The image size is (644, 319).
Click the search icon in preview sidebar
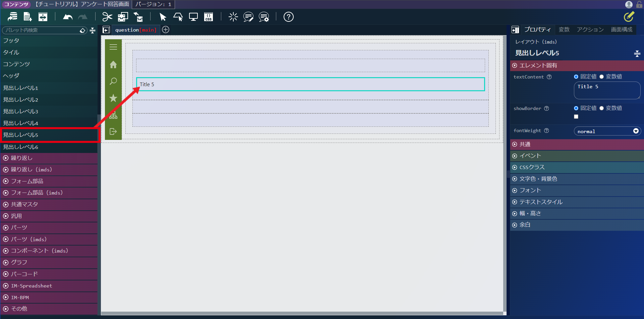(113, 81)
